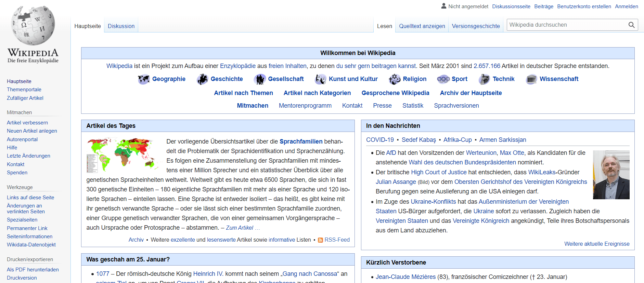Click the orange RSS feed icon
Screen dimensions: 644x283
pos(320,240)
